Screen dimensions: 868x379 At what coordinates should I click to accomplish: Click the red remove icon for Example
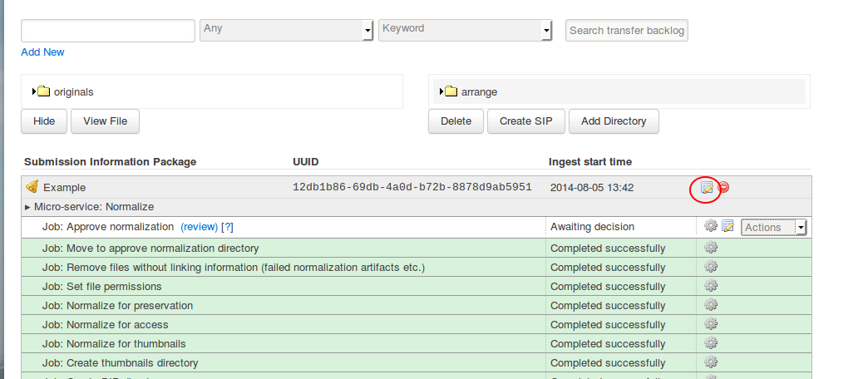[x=723, y=187]
